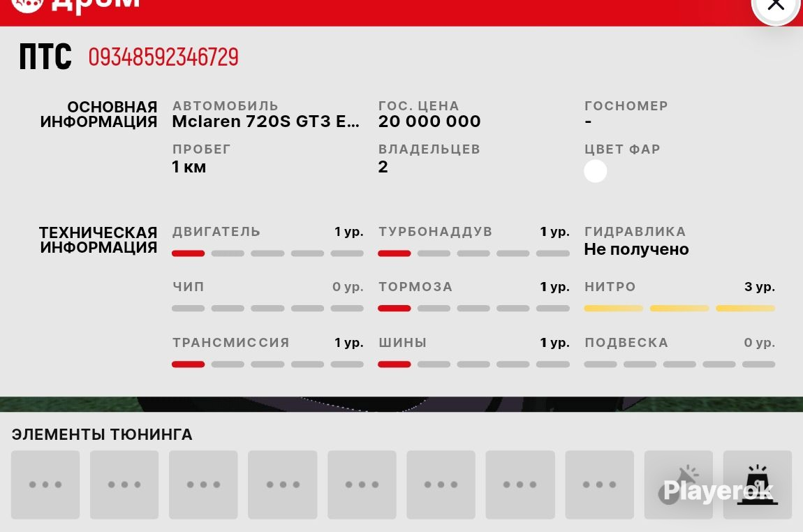Open the first empty tuning slot
Image resolution: width=803 pixels, height=532 pixels.
(x=45, y=485)
